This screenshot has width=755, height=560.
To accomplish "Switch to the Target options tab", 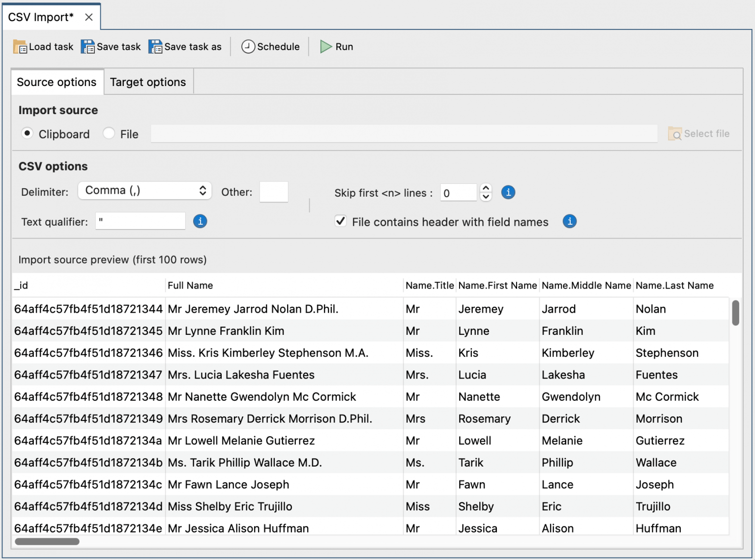I will click(147, 82).
